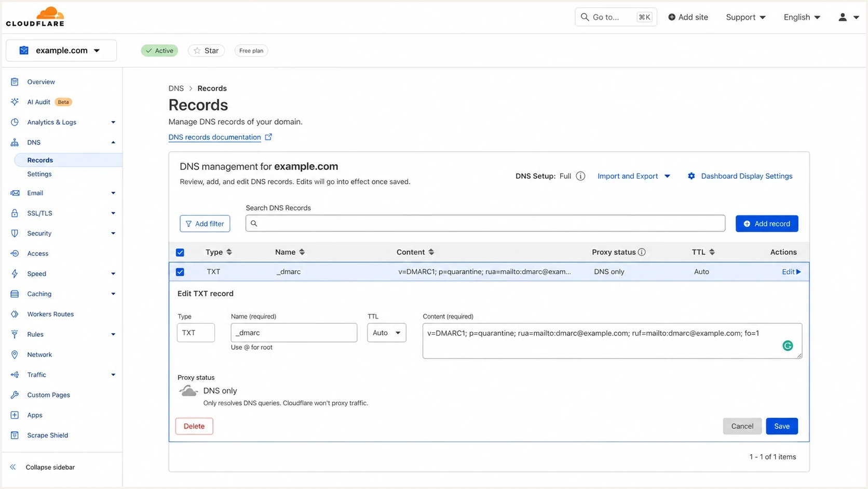Screen dimensions: 868x489
Task: Click the Grammarly icon in Content field
Action: pyautogui.click(x=788, y=346)
